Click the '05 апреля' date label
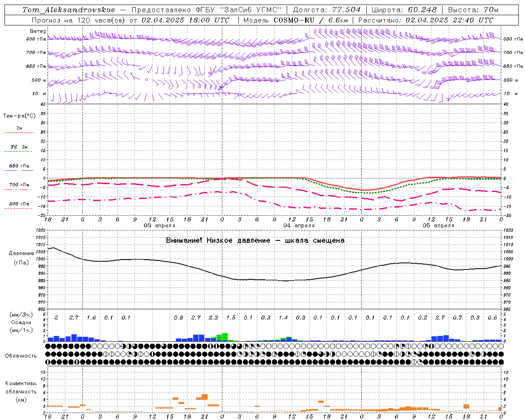Viewport: 525px width, 420px height. [x=438, y=226]
